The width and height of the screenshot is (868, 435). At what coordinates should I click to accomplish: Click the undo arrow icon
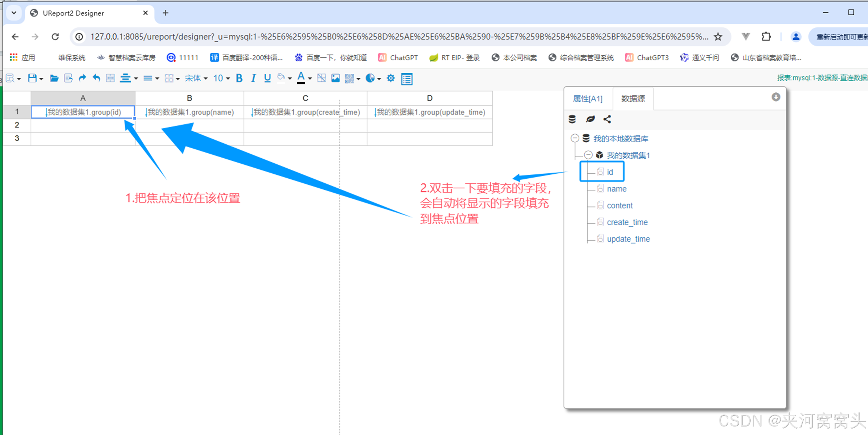pos(96,78)
